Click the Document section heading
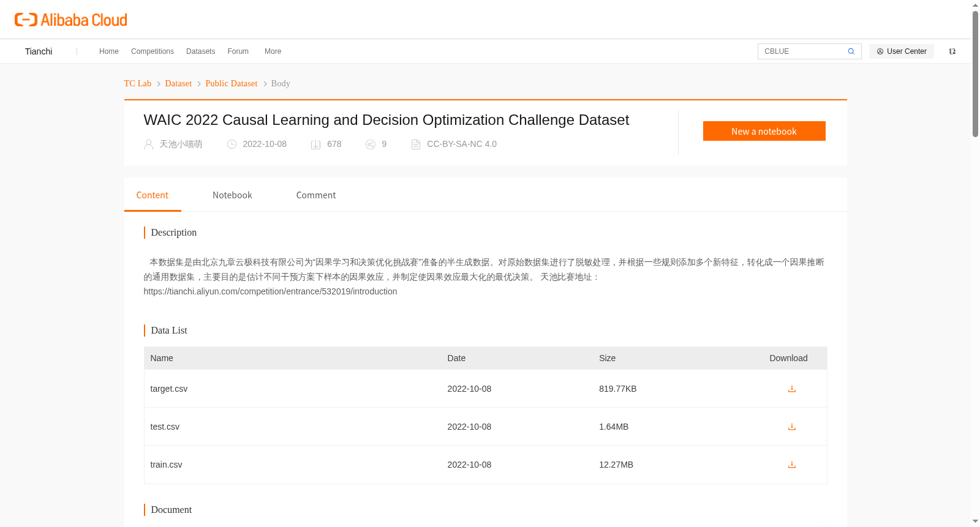This screenshot has width=980, height=527. [x=171, y=510]
